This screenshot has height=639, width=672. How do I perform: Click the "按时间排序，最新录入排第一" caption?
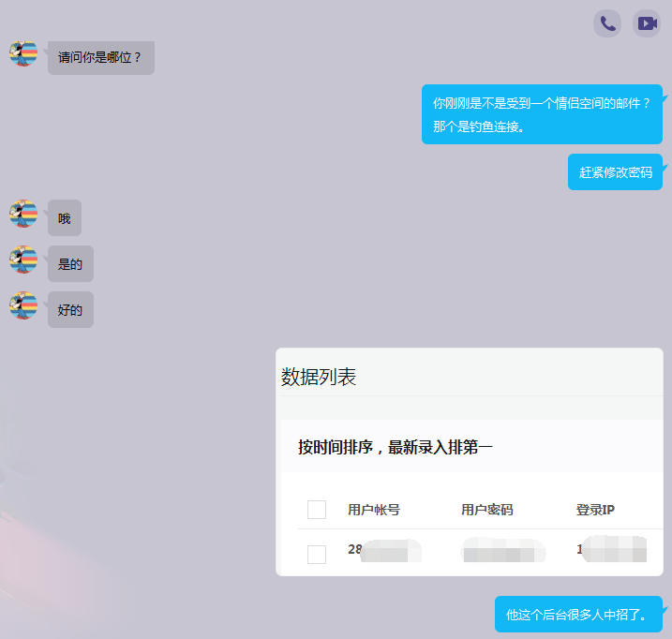(395, 447)
